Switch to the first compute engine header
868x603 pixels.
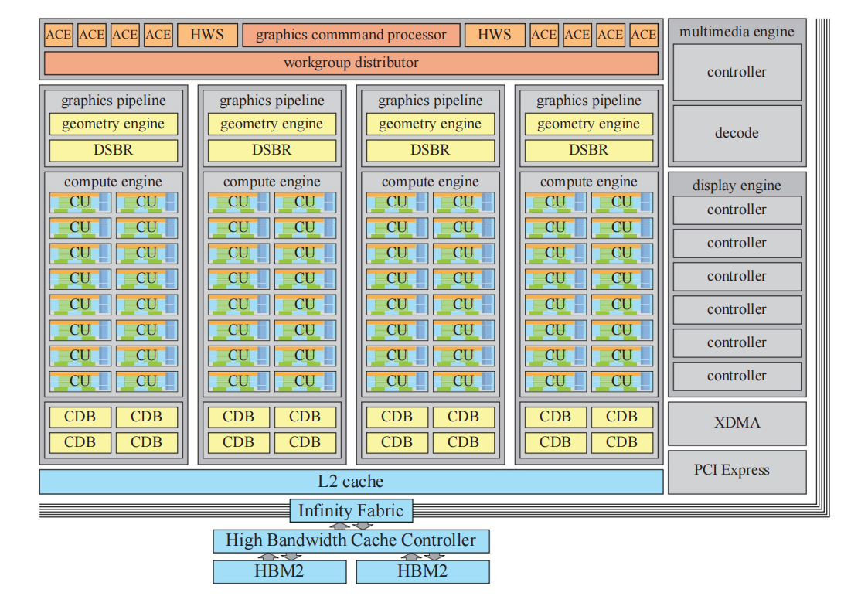click(x=113, y=181)
